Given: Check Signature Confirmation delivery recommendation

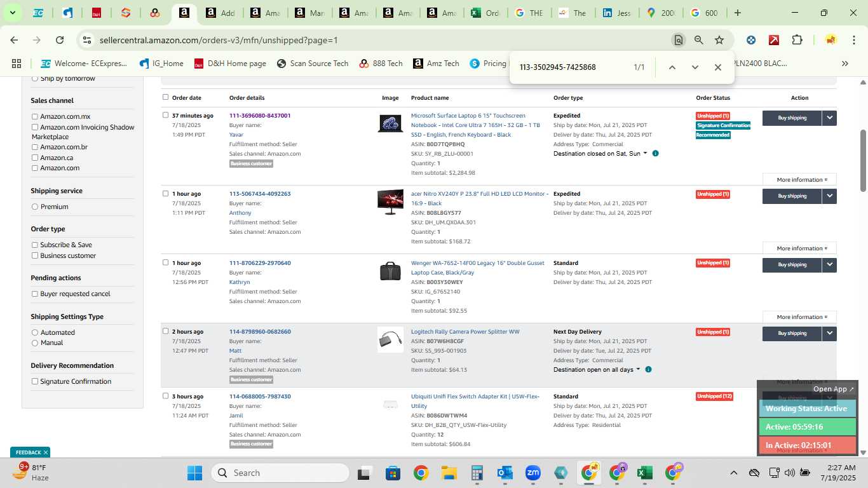Looking at the screenshot, I should [x=35, y=382].
